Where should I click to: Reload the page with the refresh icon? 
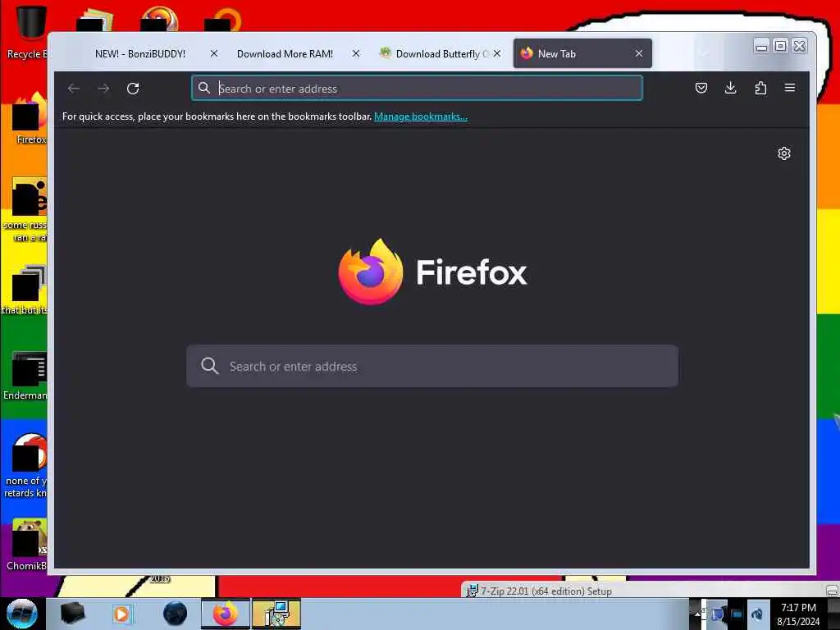(133, 89)
